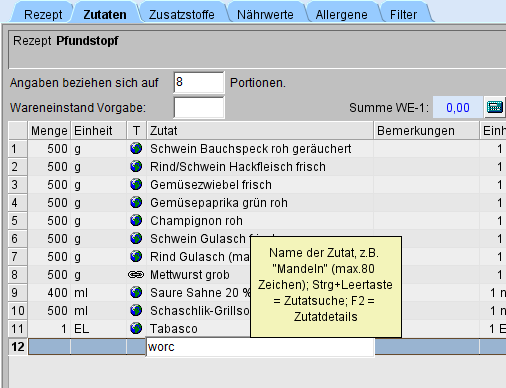This screenshot has width=506, height=388.
Task: Open the Filter tab
Action: (403, 14)
